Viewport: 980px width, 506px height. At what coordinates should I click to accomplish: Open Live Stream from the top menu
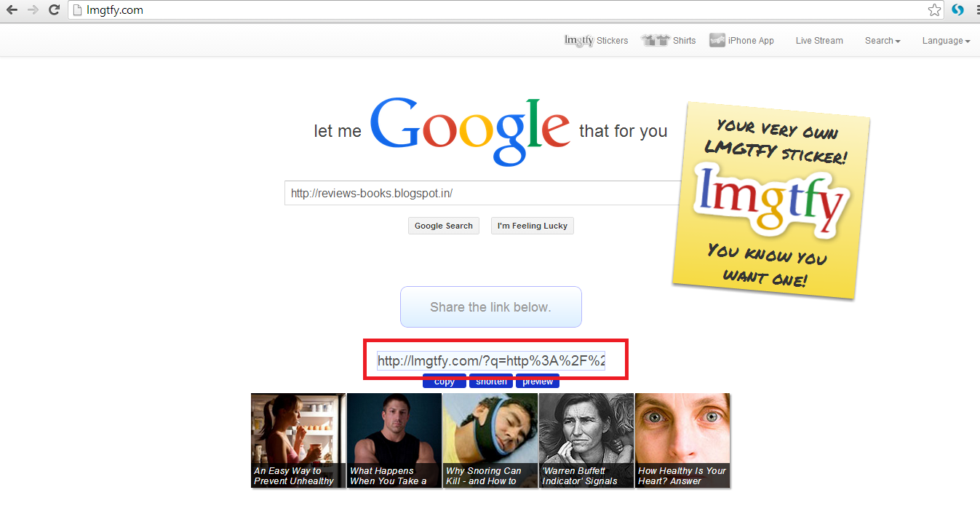point(819,41)
